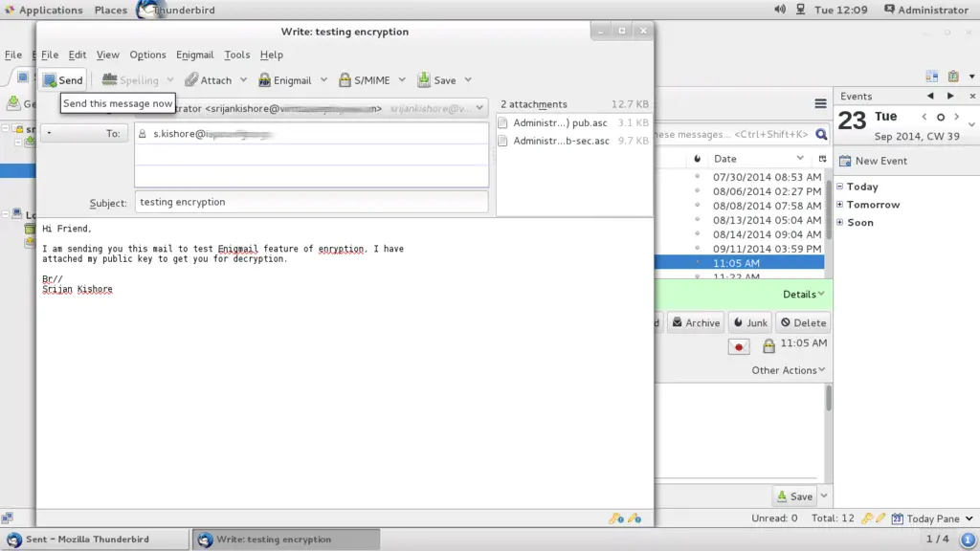Sort messages by the Date column
This screenshot has width=980, height=551.
[x=758, y=159]
